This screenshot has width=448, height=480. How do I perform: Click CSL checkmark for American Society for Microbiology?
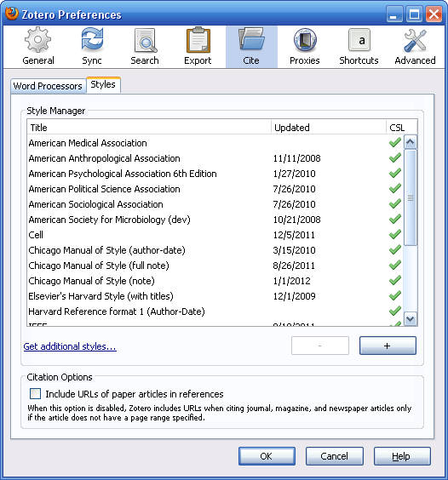(x=394, y=219)
